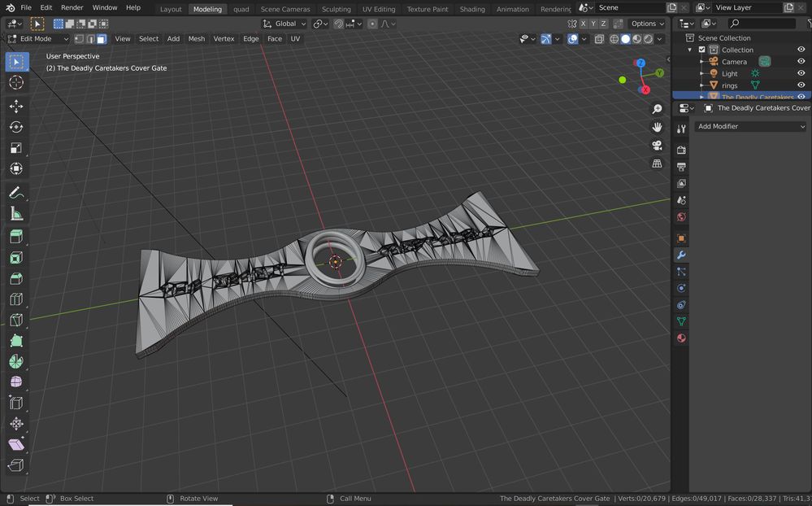Click the zoom magnifier viewport gizmo
This screenshot has width=812, height=506.
point(657,109)
